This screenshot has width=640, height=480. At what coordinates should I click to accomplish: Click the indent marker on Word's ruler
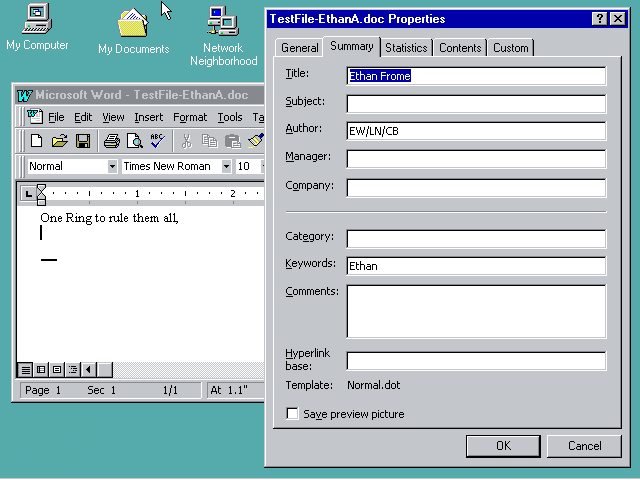tap(41, 194)
